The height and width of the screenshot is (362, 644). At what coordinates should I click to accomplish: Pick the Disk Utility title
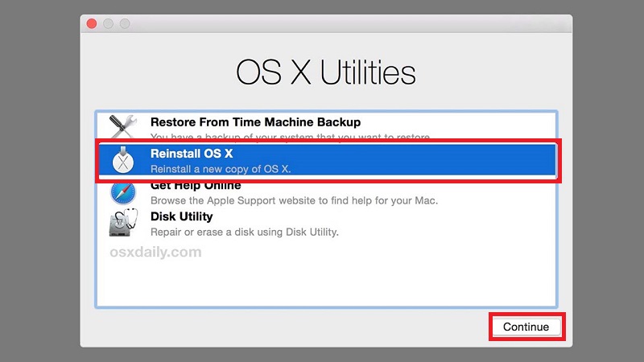point(181,216)
